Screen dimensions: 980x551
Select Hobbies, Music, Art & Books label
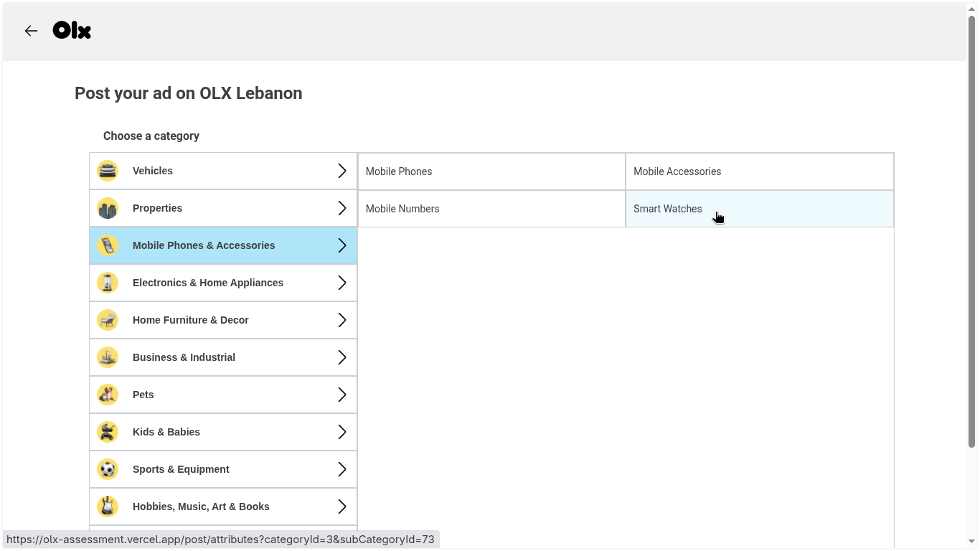(201, 507)
